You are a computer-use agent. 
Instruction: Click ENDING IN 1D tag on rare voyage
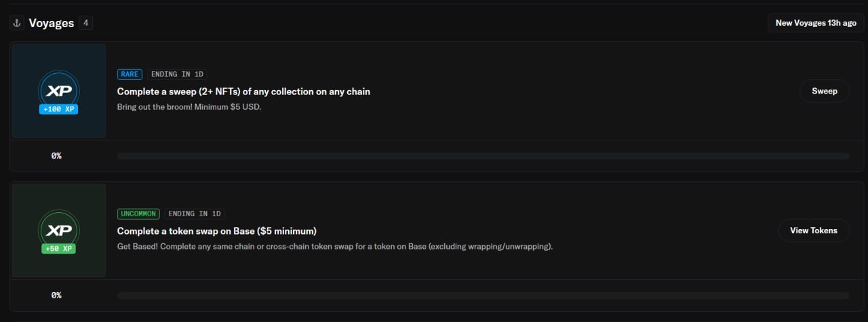pos(178,74)
